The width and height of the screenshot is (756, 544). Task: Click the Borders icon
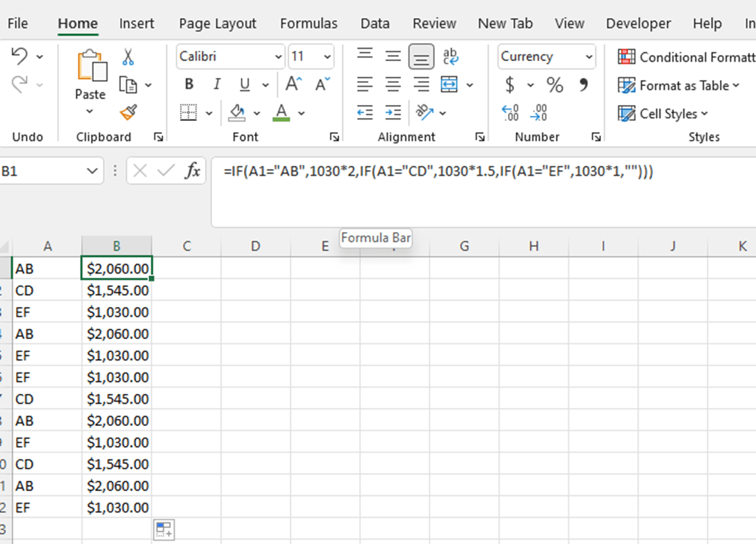(x=188, y=113)
